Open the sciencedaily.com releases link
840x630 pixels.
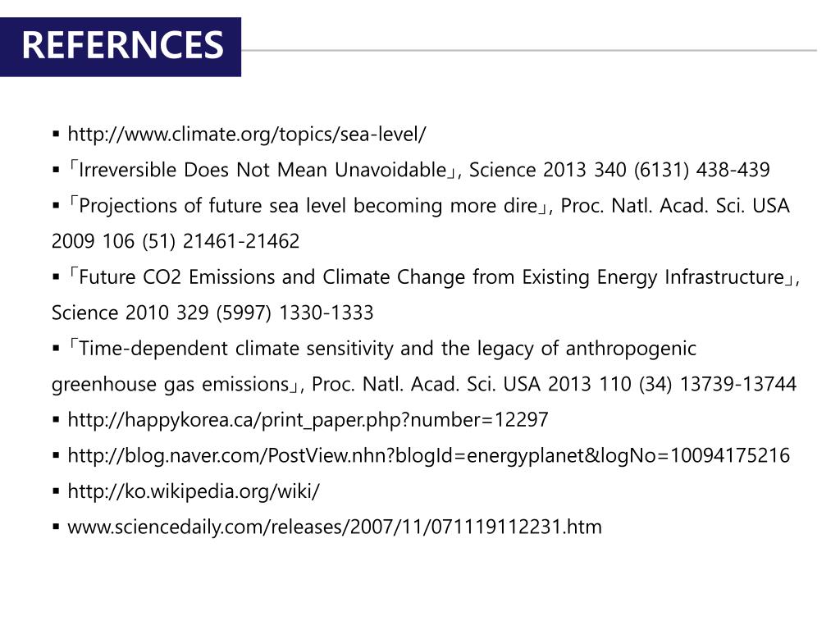(335, 527)
